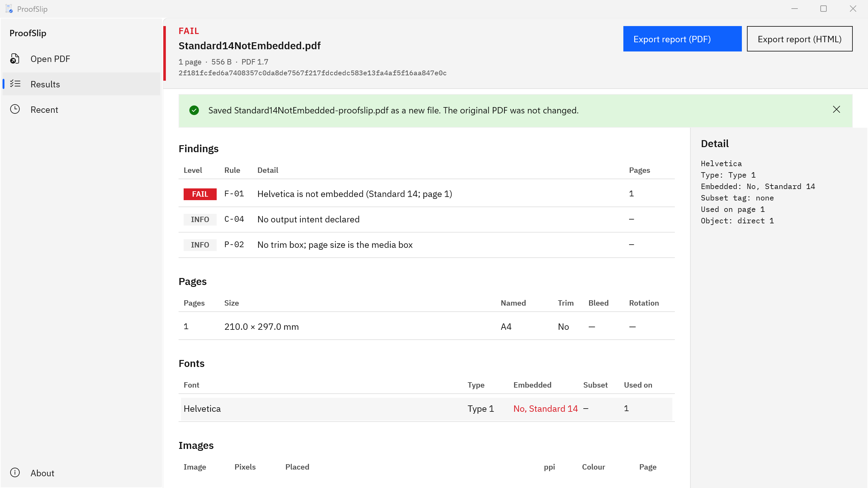Click 'Embedded: No, Standard 14' in Detail panel
The height and width of the screenshot is (488, 868).
(758, 186)
